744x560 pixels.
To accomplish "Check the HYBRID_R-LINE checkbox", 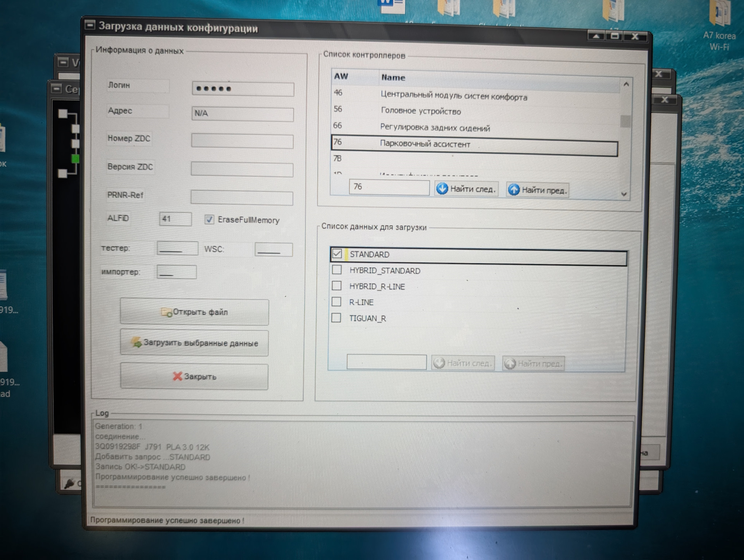I will (336, 286).
